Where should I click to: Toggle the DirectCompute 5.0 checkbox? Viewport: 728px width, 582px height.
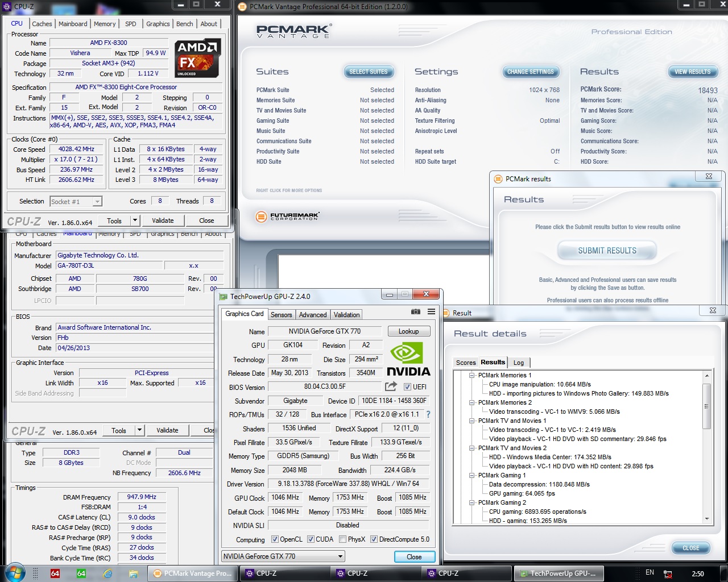[x=374, y=539]
